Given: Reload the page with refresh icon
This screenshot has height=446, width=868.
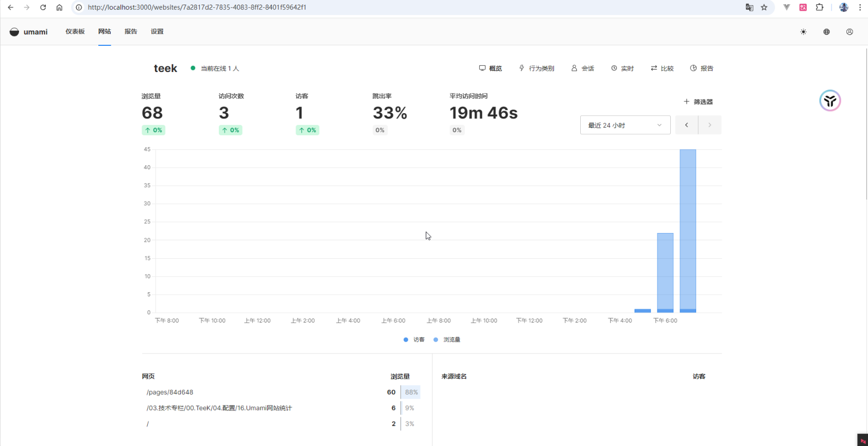Looking at the screenshot, I should pos(43,7).
